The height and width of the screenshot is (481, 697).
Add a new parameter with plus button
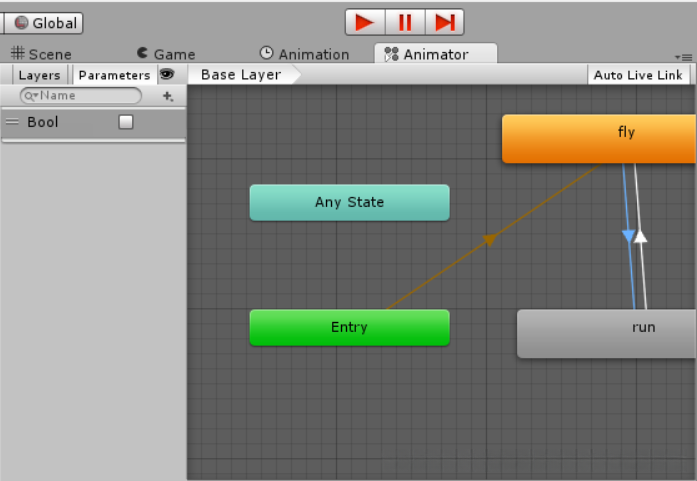point(168,96)
